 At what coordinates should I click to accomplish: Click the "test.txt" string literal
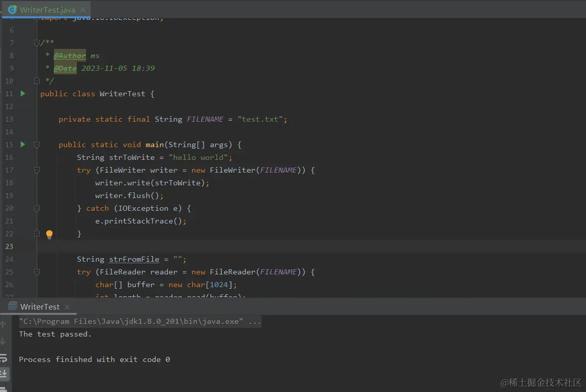[260, 119]
